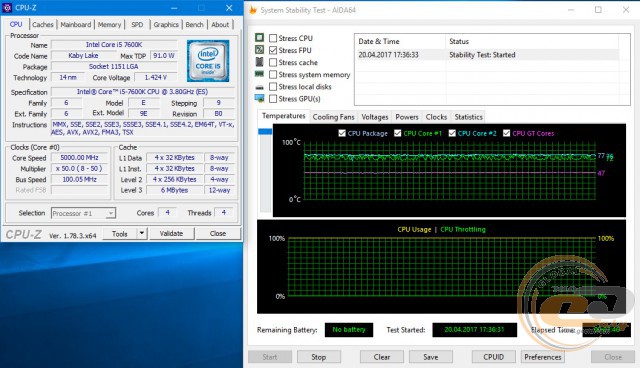Switch to the Powers tab
Screen dimensions: 640x368
tap(407, 117)
